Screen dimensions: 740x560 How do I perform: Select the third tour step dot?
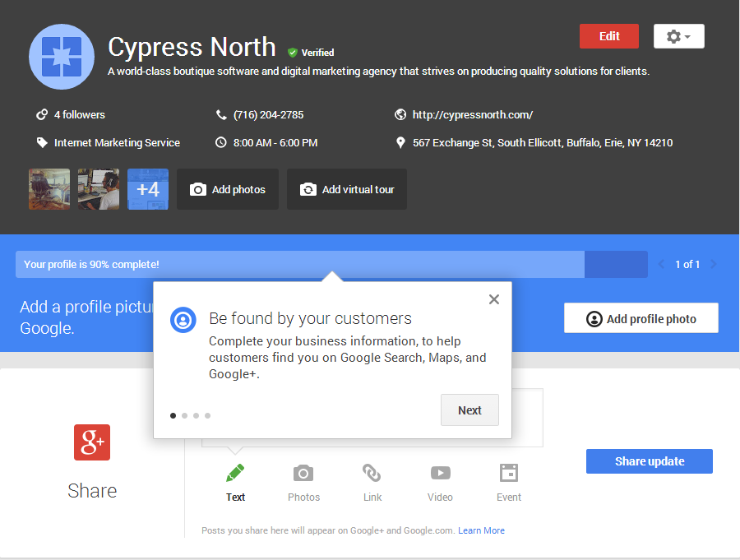click(196, 415)
